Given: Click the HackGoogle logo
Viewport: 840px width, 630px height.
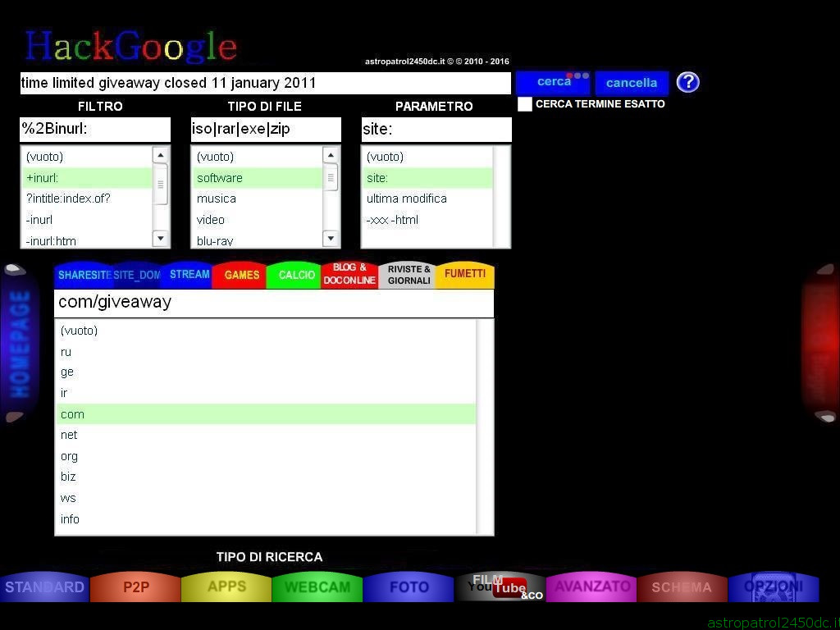Looking at the screenshot, I should coord(131,47).
